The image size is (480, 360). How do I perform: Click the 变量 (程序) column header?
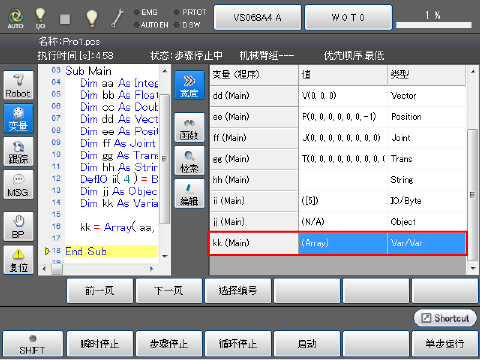(x=254, y=75)
